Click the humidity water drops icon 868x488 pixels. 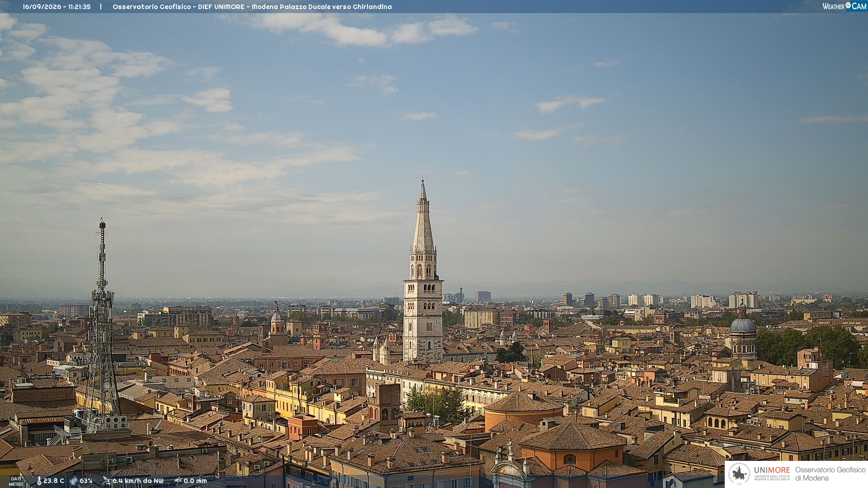tap(74, 481)
